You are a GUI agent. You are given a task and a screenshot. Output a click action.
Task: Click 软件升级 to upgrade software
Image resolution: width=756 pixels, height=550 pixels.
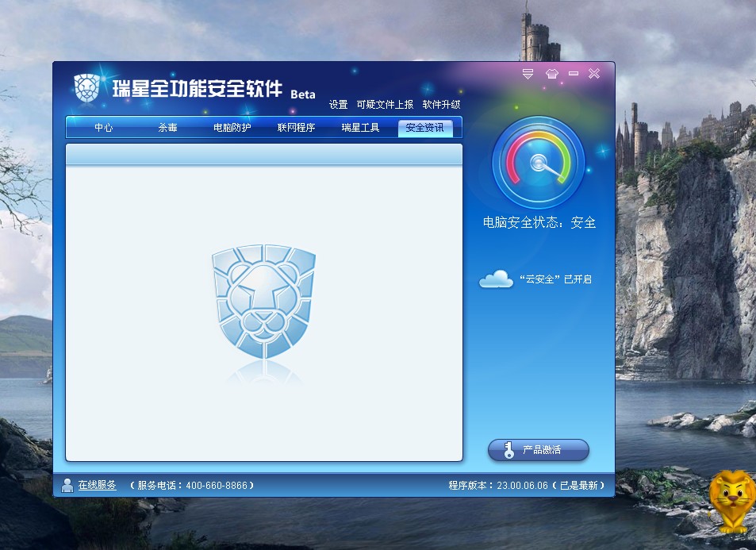pos(441,104)
